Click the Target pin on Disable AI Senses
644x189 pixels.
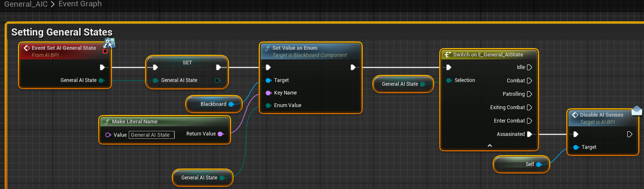coord(576,147)
